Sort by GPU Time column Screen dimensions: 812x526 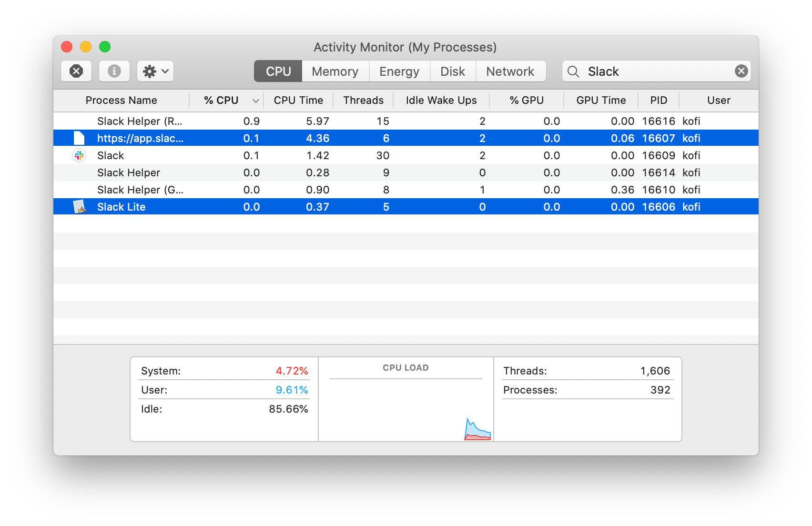pyautogui.click(x=601, y=101)
